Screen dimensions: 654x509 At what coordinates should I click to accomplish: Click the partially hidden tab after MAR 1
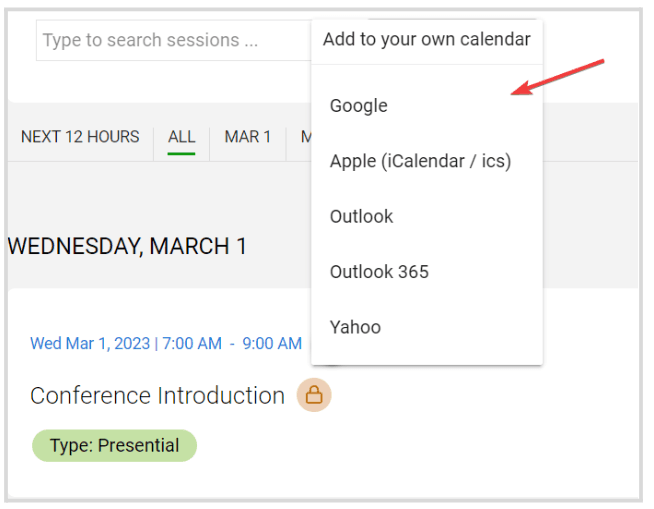click(x=306, y=137)
